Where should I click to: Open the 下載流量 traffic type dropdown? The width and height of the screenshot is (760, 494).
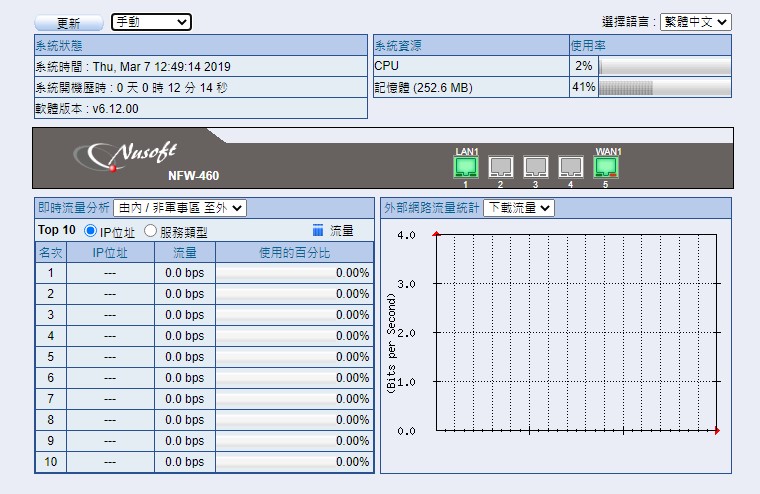518,208
